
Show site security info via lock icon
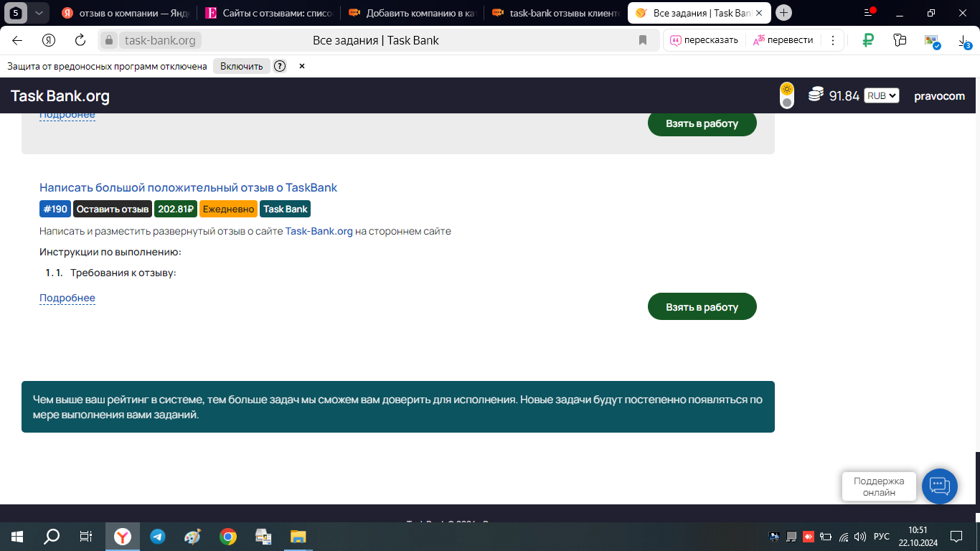click(x=109, y=40)
